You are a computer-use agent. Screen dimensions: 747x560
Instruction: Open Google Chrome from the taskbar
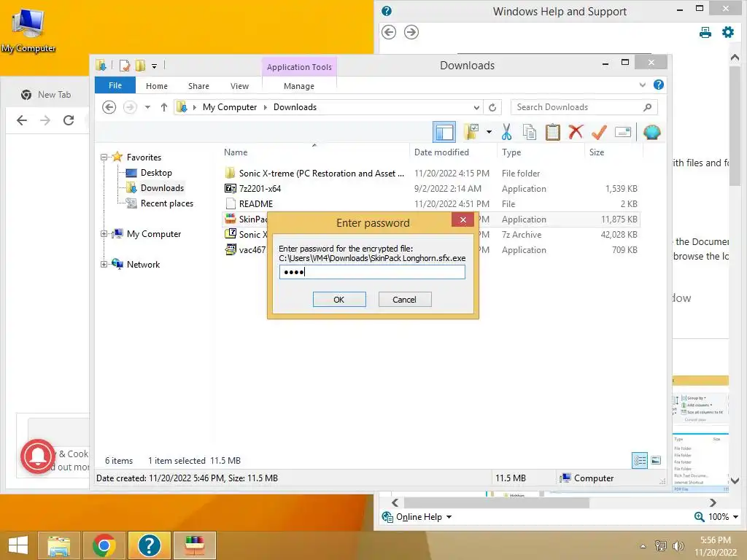pos(104,545)
